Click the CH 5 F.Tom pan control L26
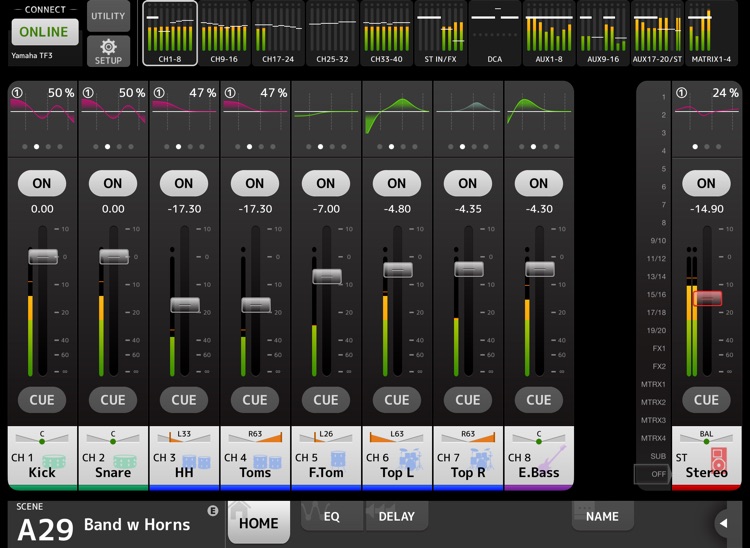Screen dimensions: 750x548 pos(326,436)
